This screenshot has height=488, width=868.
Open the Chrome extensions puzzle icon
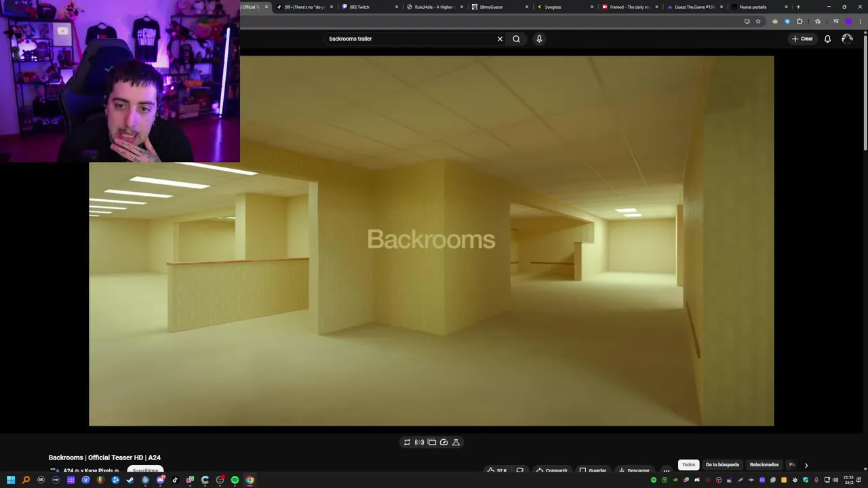(800, 21)
